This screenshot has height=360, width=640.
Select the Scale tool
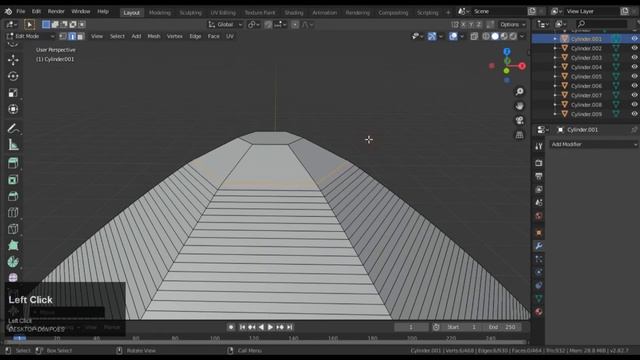point(13,93)
